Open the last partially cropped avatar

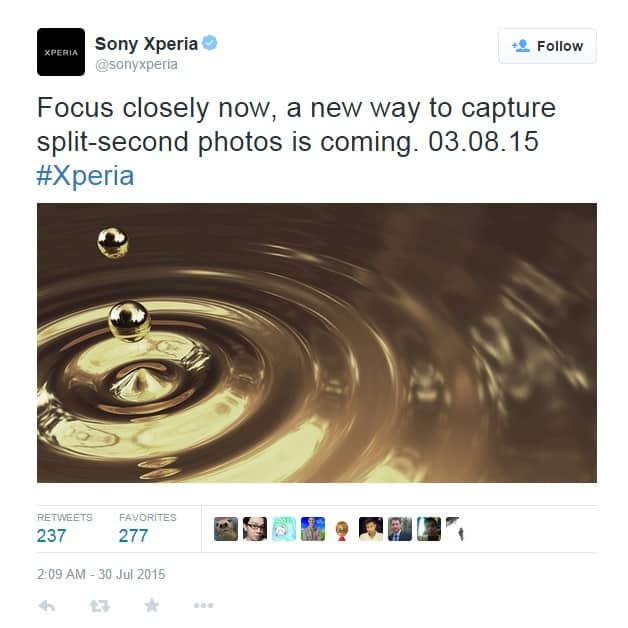[455, 529]
